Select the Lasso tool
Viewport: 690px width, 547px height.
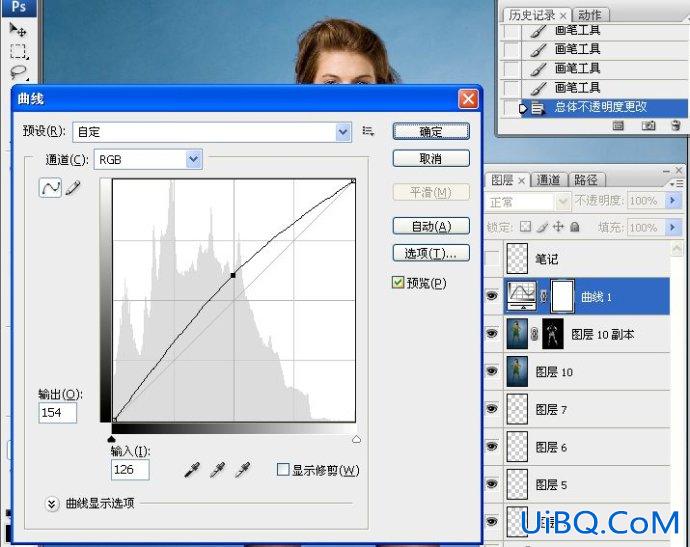18,72
